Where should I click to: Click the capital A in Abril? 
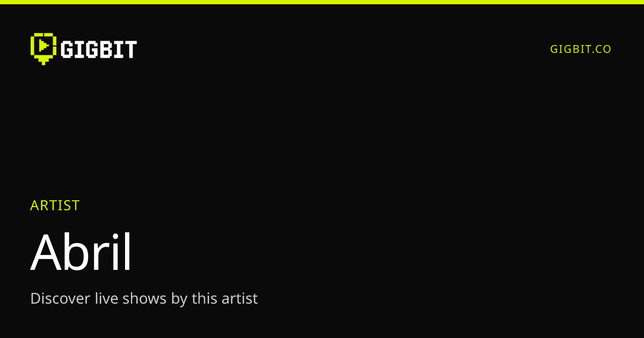(45, 254)
